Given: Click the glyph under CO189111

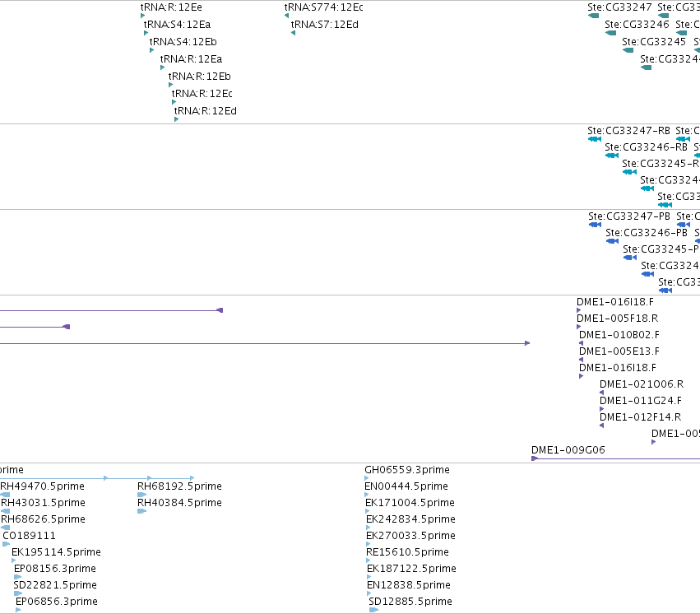Looking at the screenshot, I should 7,544.
